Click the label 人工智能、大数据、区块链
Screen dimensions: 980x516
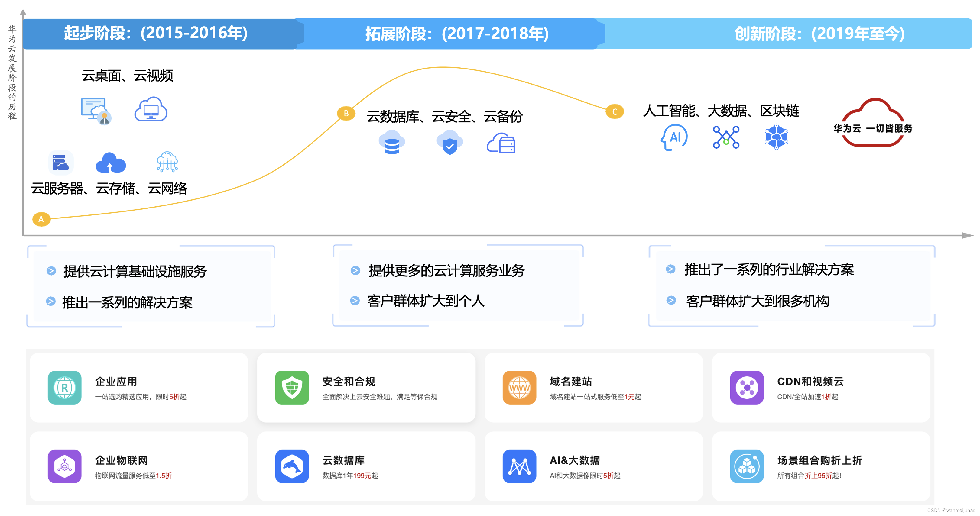tap(721, 111)
